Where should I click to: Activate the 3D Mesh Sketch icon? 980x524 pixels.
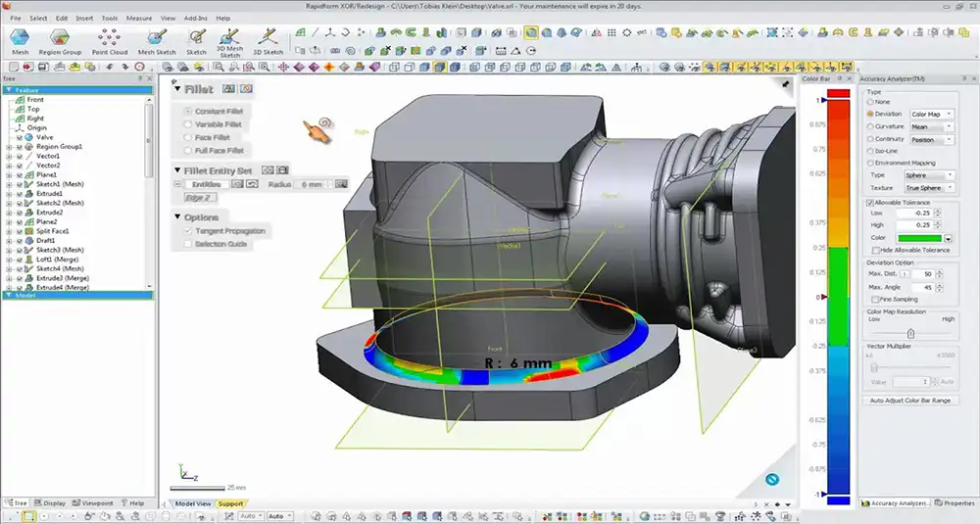pos(229,36)
